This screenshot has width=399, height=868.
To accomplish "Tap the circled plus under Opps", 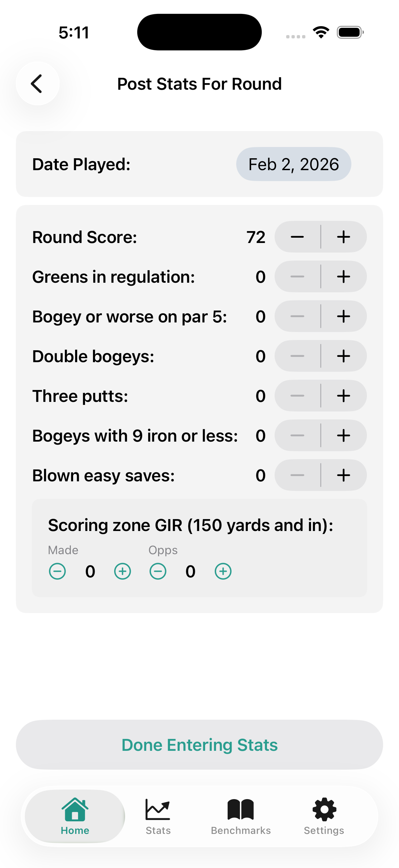I will [223, 571].
